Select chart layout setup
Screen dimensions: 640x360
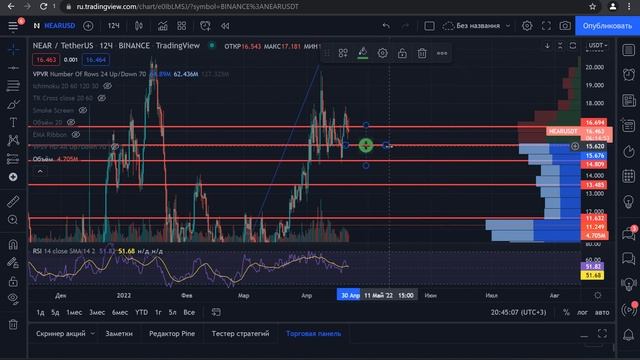(x=429, y=26)
